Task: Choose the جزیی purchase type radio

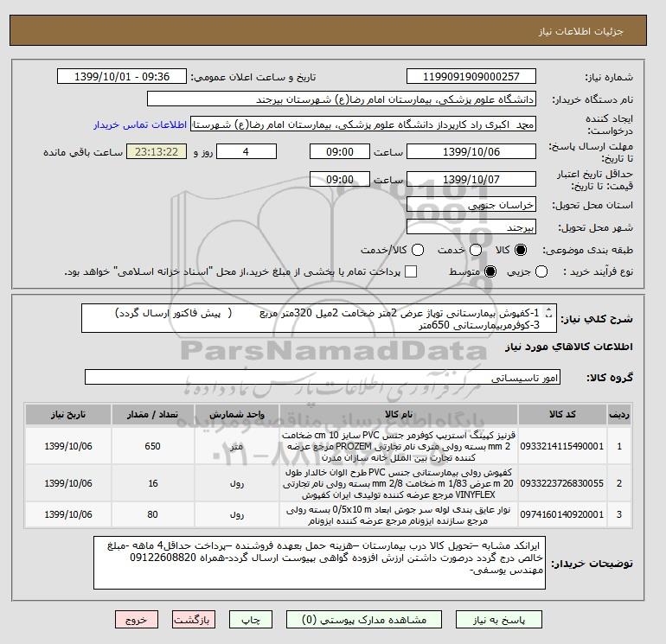Action: [541, 271]
